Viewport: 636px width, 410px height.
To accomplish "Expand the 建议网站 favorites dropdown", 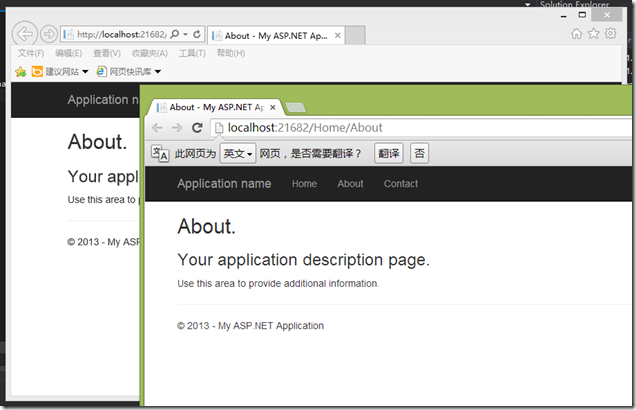I will [x=85, y=72].
